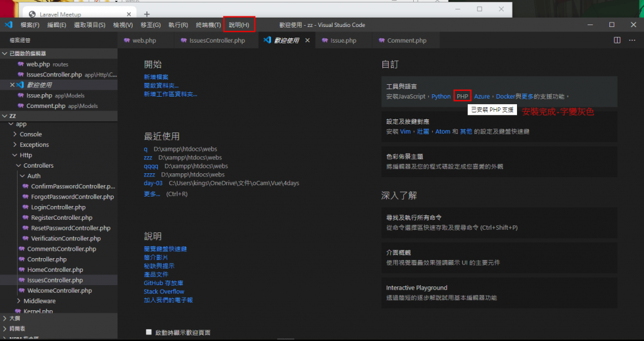Click the Azure support link
The image size is (644, 341).
tap(482, 97)
